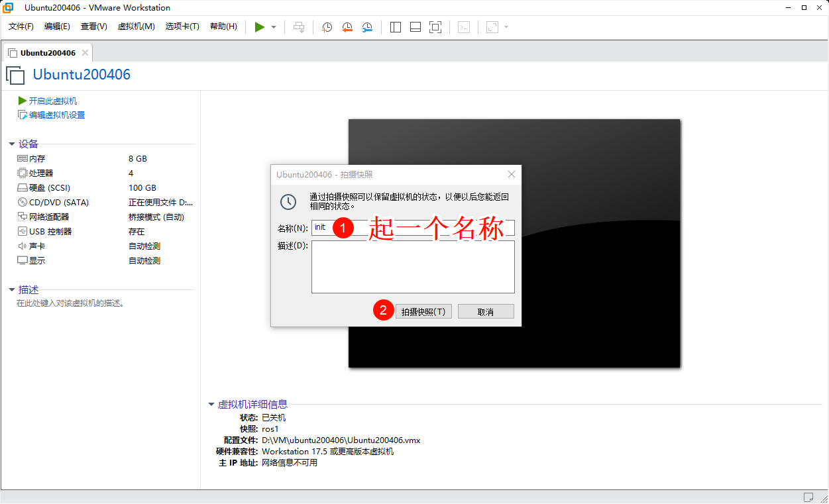This screenshot has height=504, width=829.
Task: Click the 名称(N) snapshot name field
Action: 413,228
